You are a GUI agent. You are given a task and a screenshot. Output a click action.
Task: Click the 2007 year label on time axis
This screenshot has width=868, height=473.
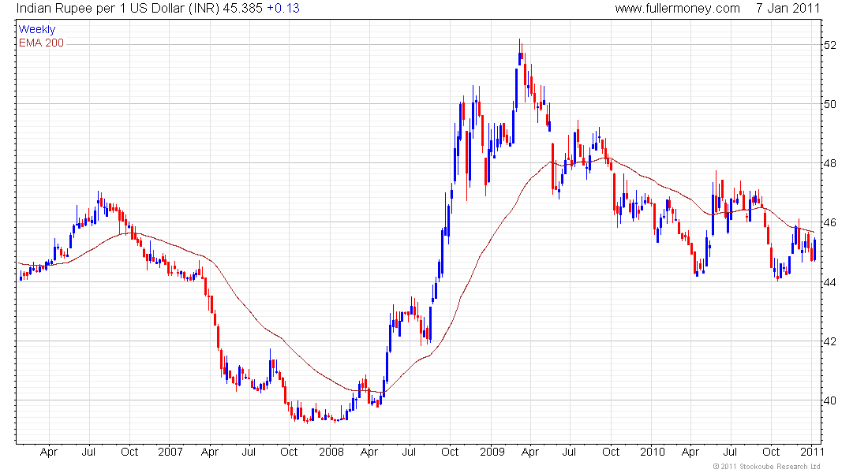(170, 452)
